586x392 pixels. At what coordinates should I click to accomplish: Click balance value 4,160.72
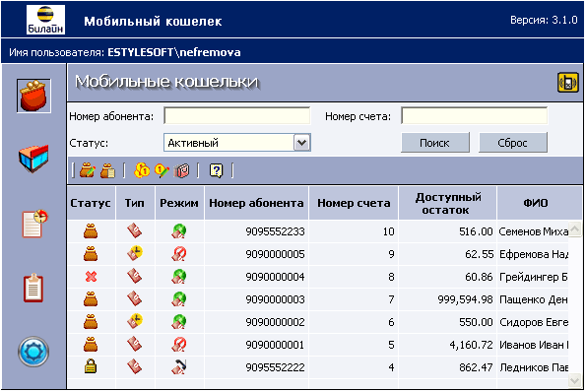pos(472,345)
